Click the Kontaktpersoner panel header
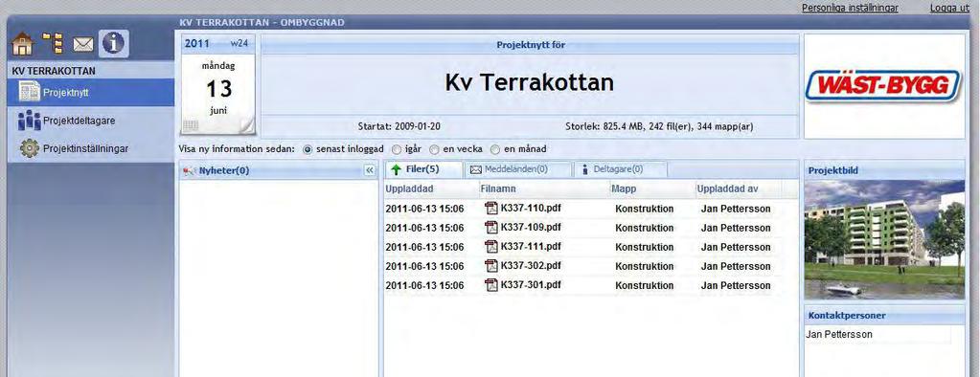Viewport: 980px width, 377px height. click(884, 316)
